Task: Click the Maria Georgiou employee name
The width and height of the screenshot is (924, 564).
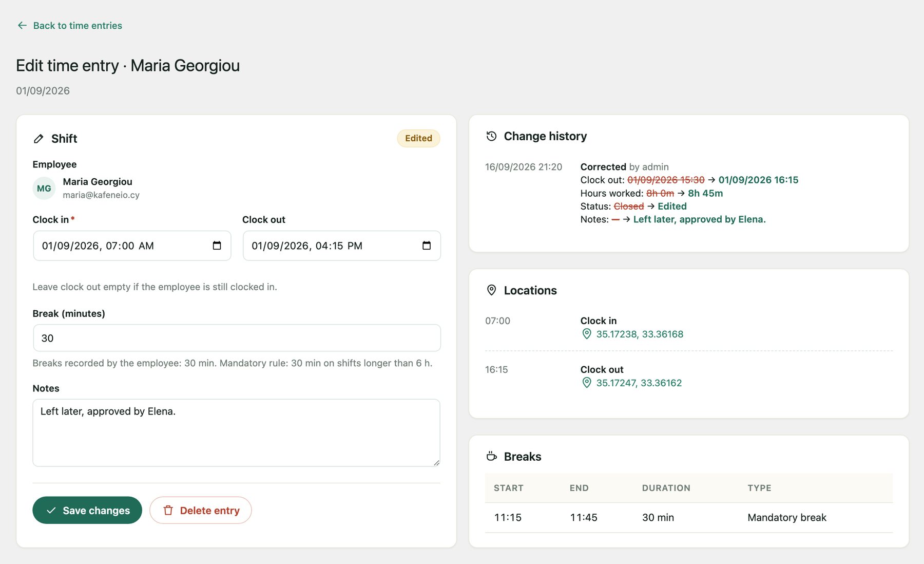Action: click(98, 182)
